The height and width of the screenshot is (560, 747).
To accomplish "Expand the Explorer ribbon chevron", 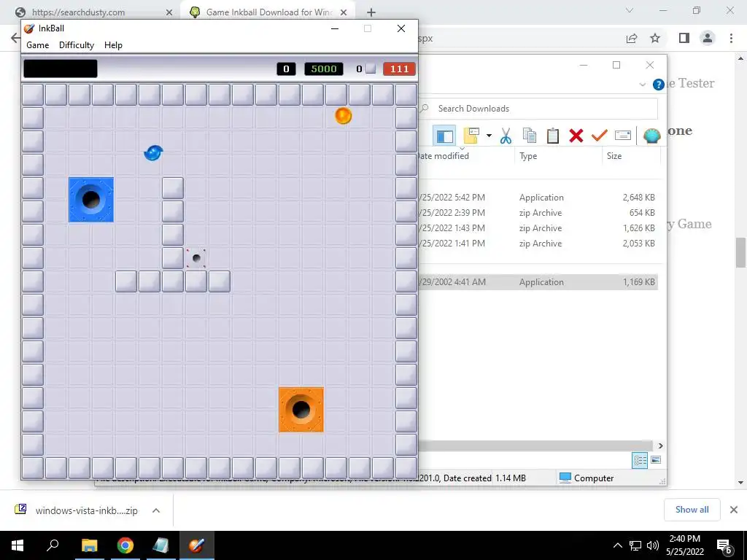I will click(642, 85).
